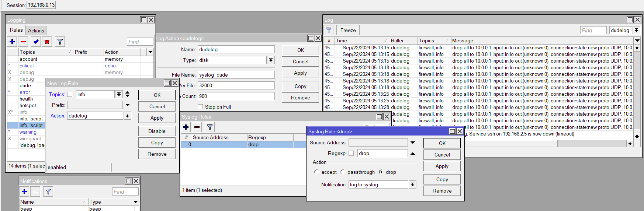Add or remove topic with stepper arrows
Image resolution: width=644 pixels, height=211 pixels.
pyautogui.click(x=128, y=94)
